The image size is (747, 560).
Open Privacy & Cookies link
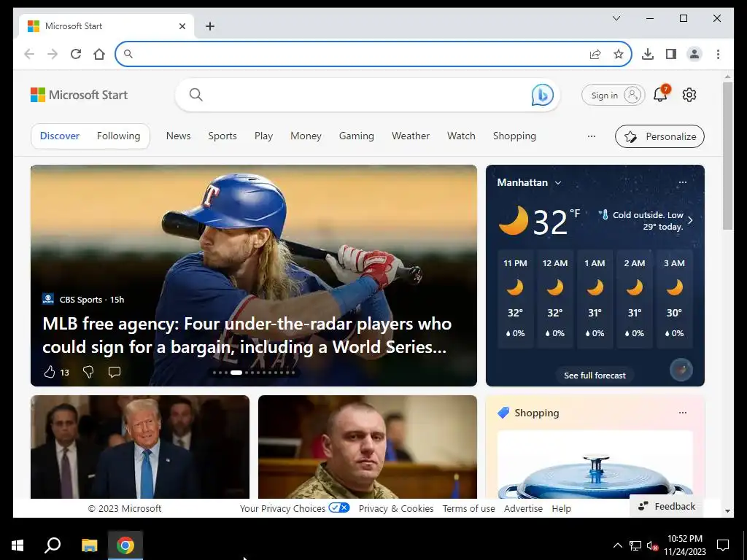pos(396,508)
